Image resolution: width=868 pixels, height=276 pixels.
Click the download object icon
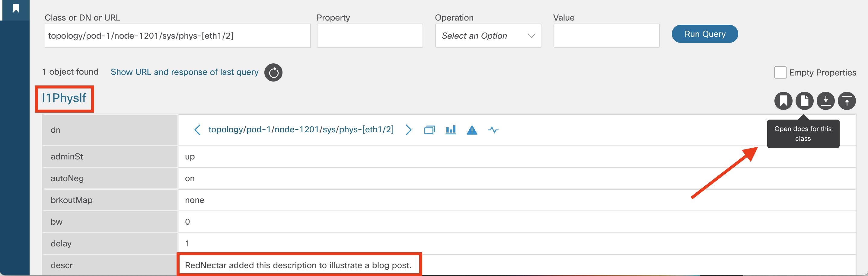click(825, 101)
